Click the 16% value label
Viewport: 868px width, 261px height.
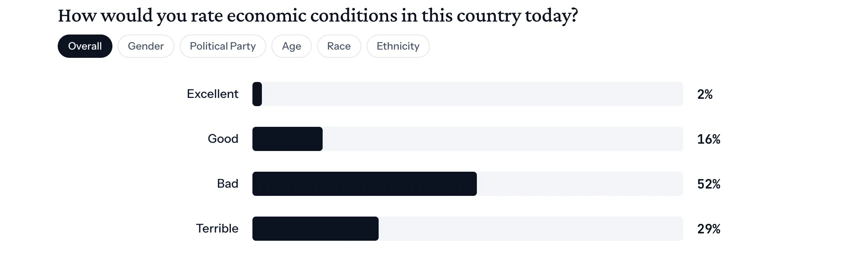pyautogui.click(x=709, y=139)
